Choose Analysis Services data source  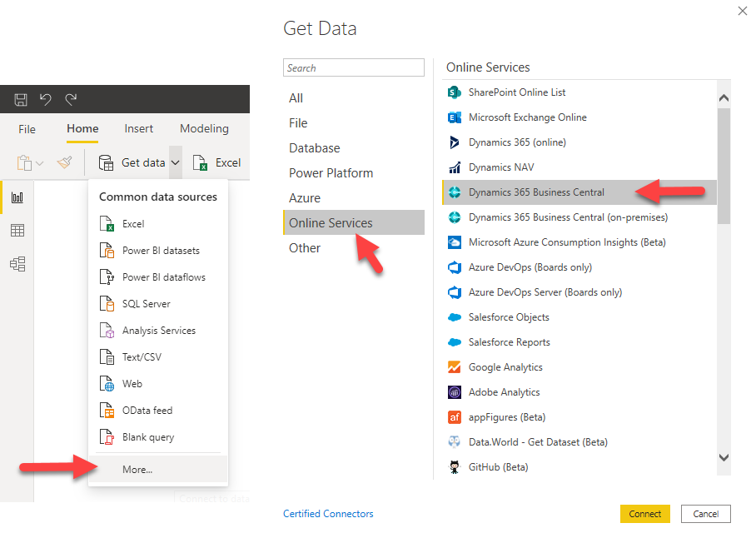click(158, 331)
